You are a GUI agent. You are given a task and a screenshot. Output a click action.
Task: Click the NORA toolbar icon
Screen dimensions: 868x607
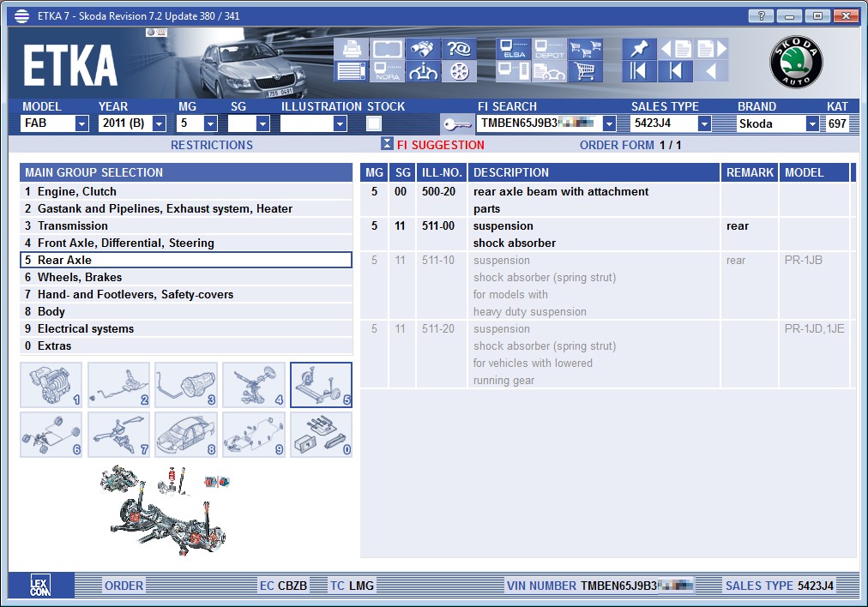387,71
